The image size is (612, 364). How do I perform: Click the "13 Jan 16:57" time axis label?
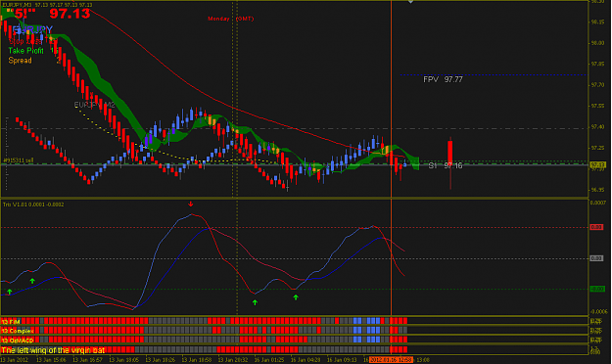(x=87, y=360)
